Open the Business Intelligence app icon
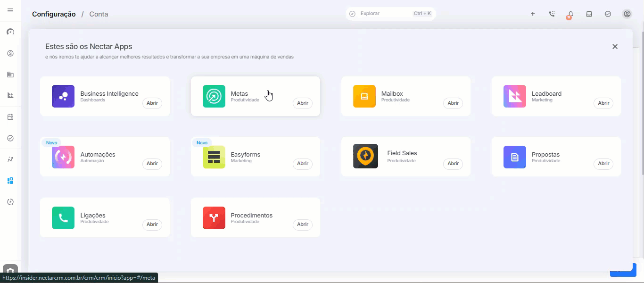 (63, 96)
